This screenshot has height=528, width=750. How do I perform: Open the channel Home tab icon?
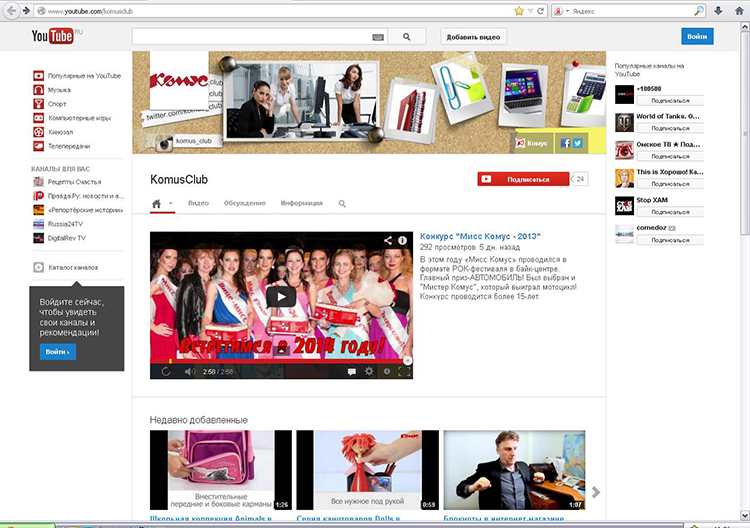tap(156, 204)
